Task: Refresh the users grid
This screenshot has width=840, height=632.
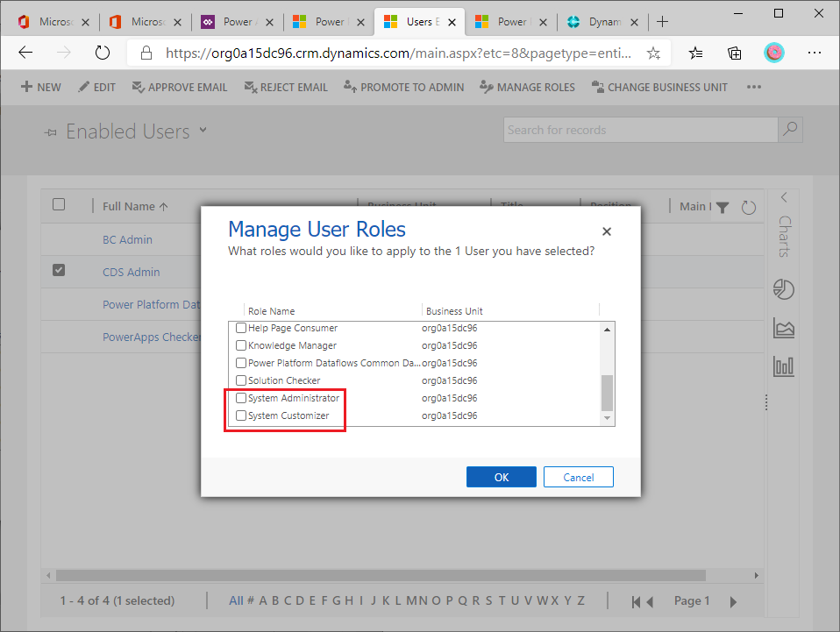Action: [x=749, y=207]
